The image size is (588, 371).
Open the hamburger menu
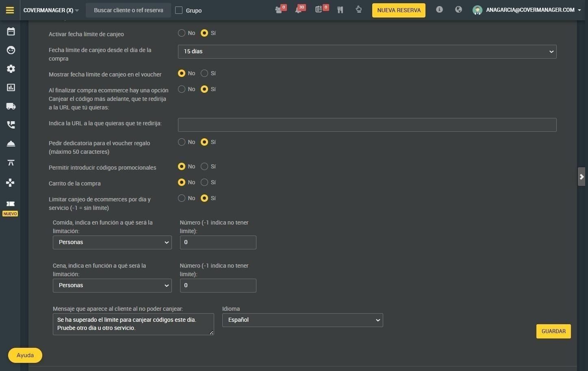point(10,10)
